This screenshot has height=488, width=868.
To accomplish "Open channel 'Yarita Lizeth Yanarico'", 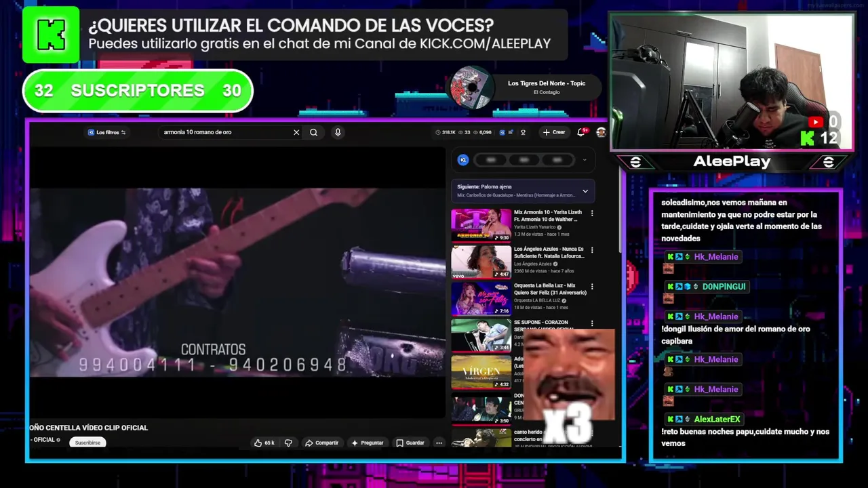I will pyautogui.click(x=534, y=227).
